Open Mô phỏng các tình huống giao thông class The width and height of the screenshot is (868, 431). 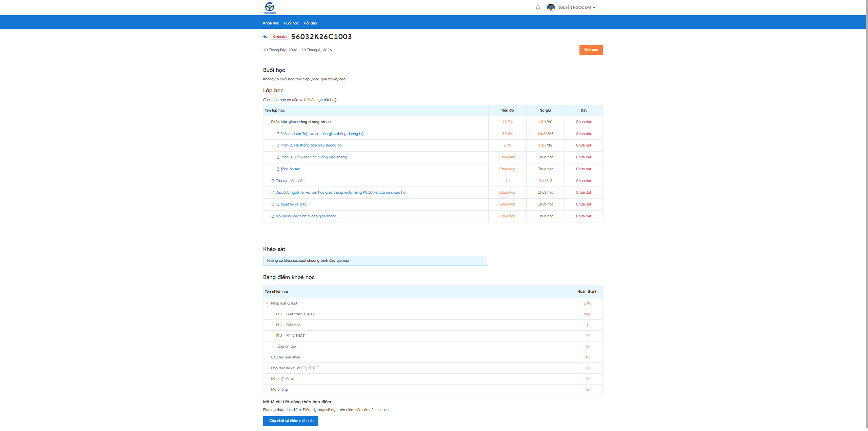(306, 216)
